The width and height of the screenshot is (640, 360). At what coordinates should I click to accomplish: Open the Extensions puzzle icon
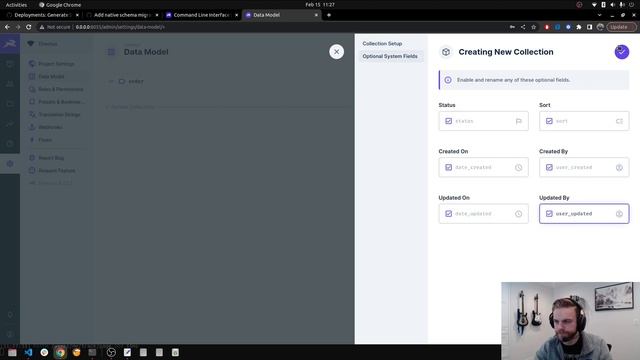pos(579,27)
